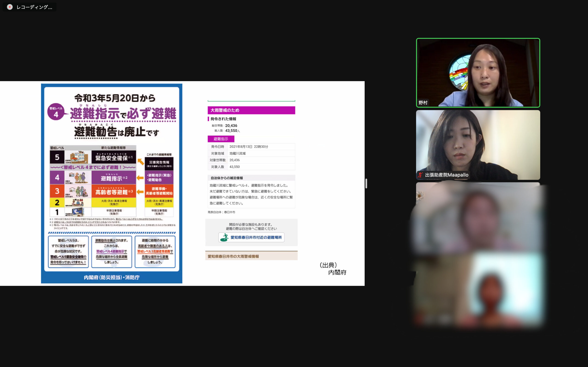
Task: Click the orange arrow beside 避難指示 row
Action: pyautogui.click(x=140, y=178)
